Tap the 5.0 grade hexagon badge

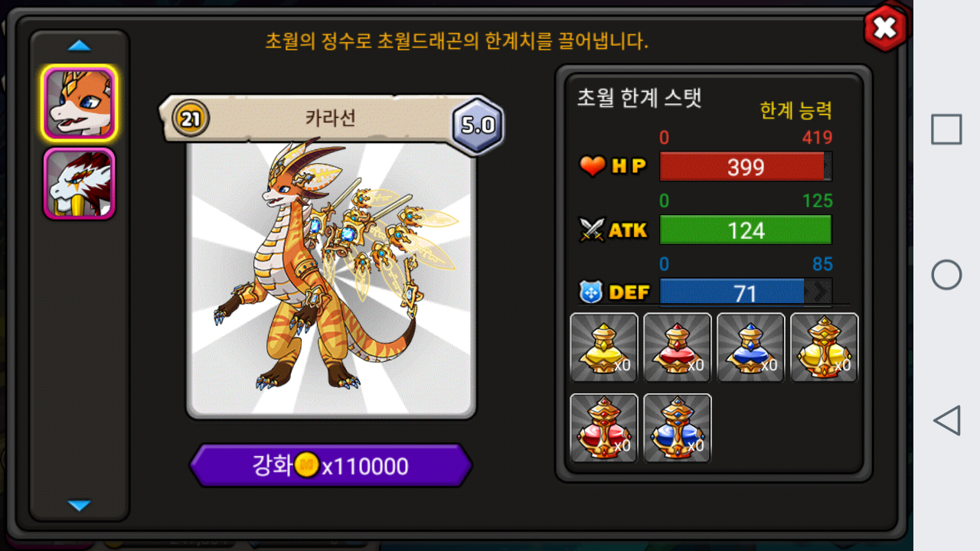478,125
